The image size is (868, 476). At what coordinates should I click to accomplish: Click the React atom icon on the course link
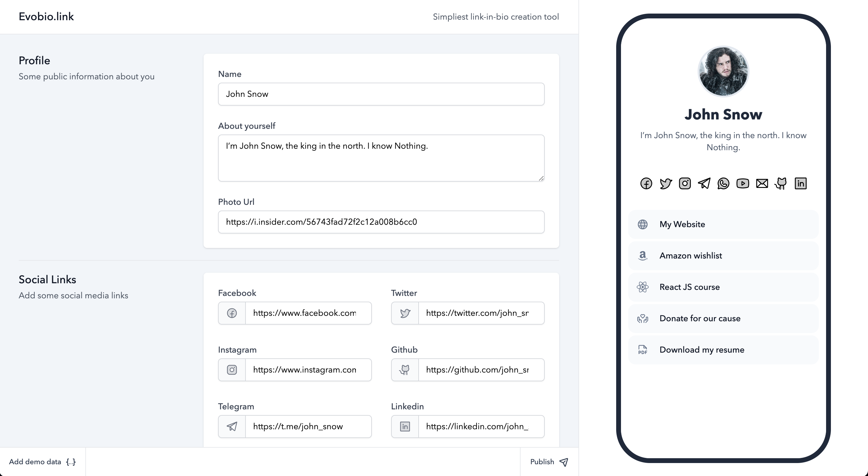pos(643,287)
